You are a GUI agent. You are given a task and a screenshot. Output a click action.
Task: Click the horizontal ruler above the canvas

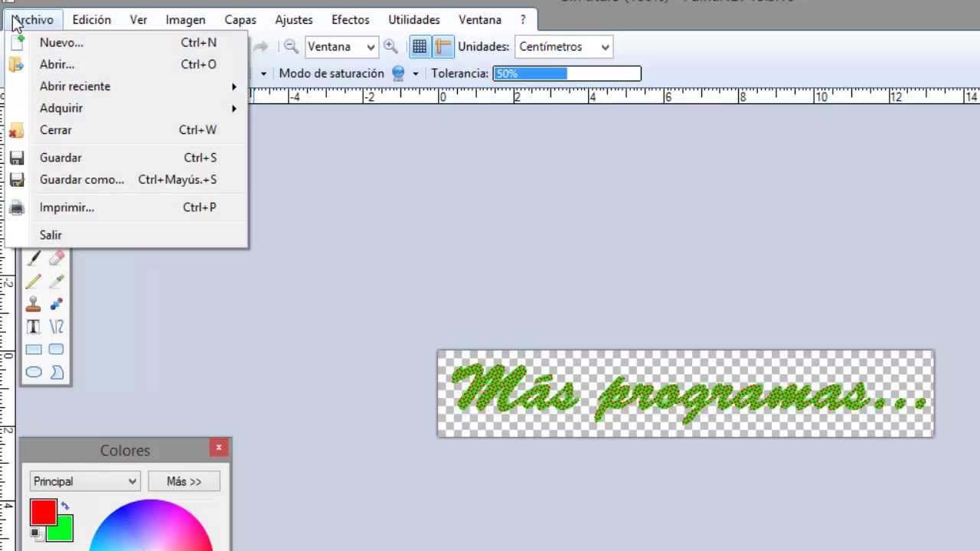[x=615, y=96]
